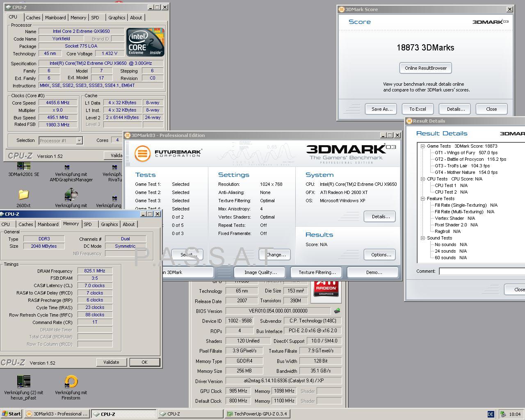Open About tab in top CPU-Z window

(136, 18)
